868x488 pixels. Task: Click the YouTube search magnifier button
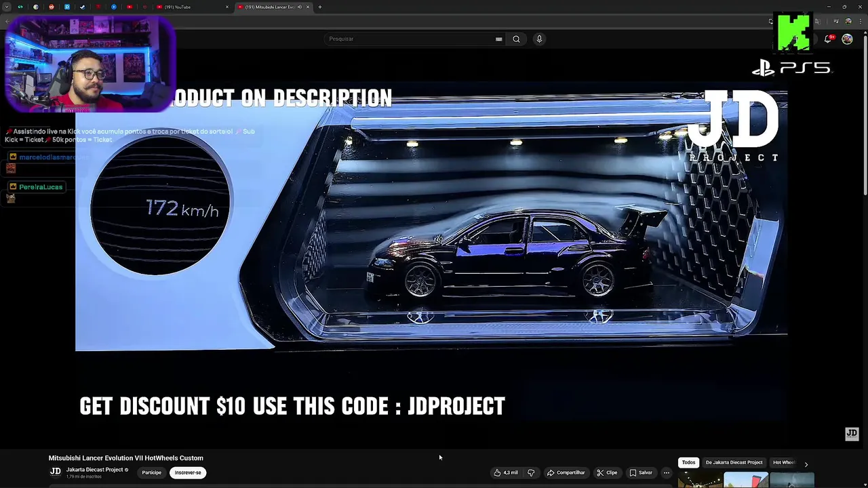point(516,39)
